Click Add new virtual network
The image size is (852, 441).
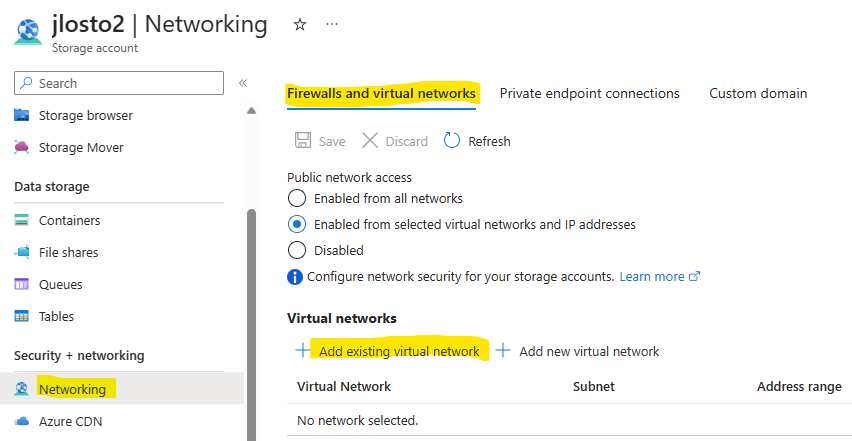pos(589,351)
